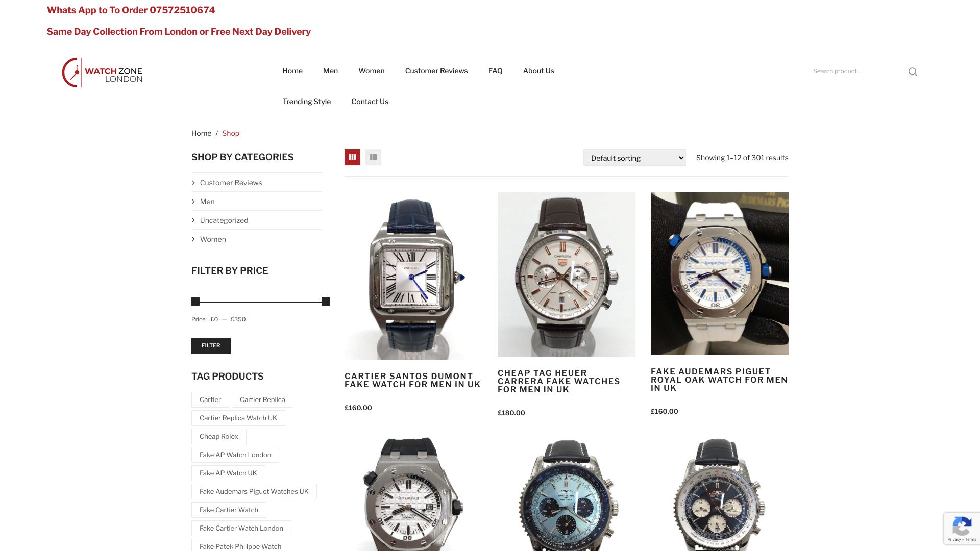Expand the Men category chevron
Screen dimensions: 980x551
[x=193, y=202]
